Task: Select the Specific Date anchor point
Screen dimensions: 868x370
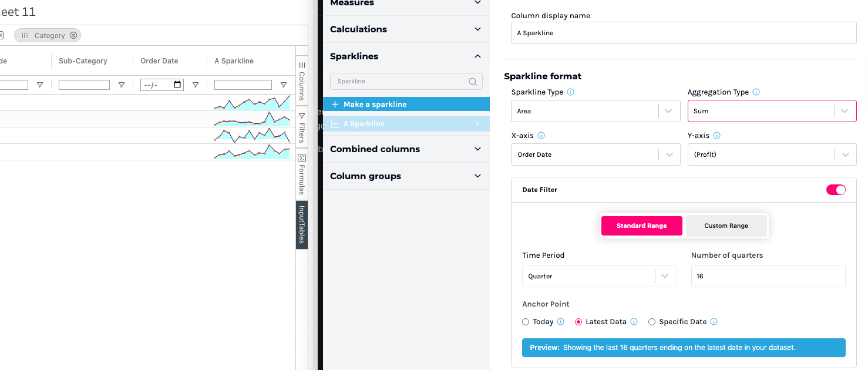Action: pyautogui.click(x=652, y=322)
